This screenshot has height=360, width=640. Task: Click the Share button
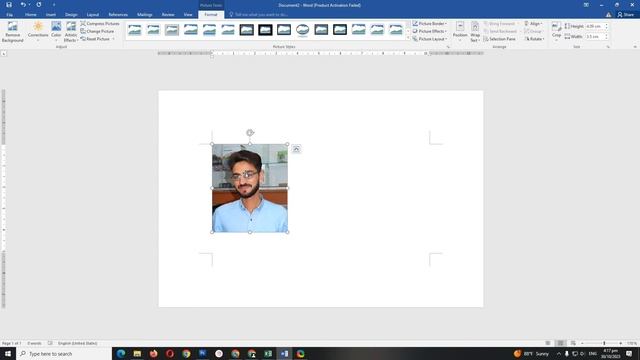pyautogui.click(x=626, y=15)
